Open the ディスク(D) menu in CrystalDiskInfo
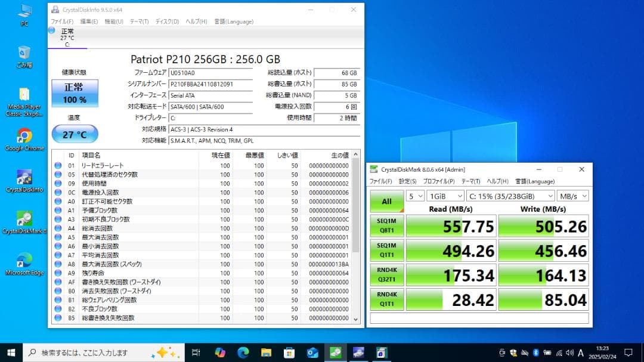 pyautogui.click(x=166, y=21)
